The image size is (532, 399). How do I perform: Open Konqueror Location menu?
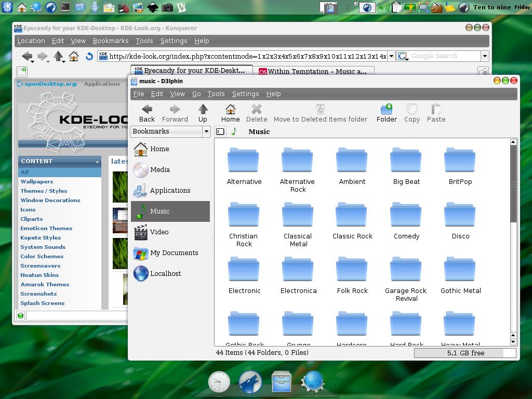31,41
